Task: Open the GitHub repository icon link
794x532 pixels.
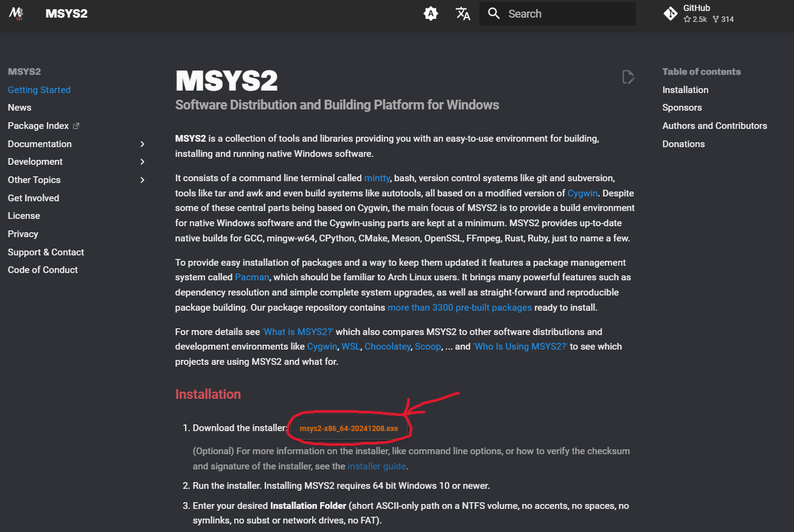Action: click(x=670, y=13)
